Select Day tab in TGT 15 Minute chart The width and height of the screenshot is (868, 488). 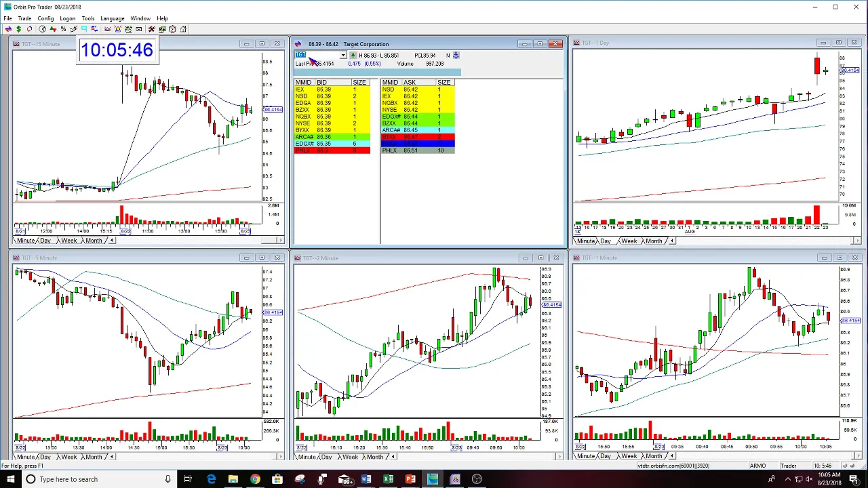point(45,241)
